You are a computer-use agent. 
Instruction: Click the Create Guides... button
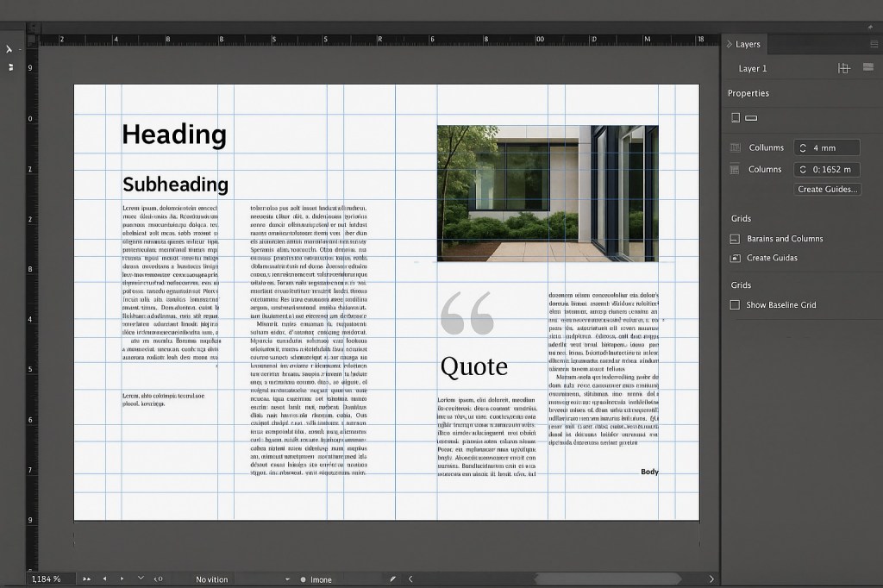click(826, 189)
